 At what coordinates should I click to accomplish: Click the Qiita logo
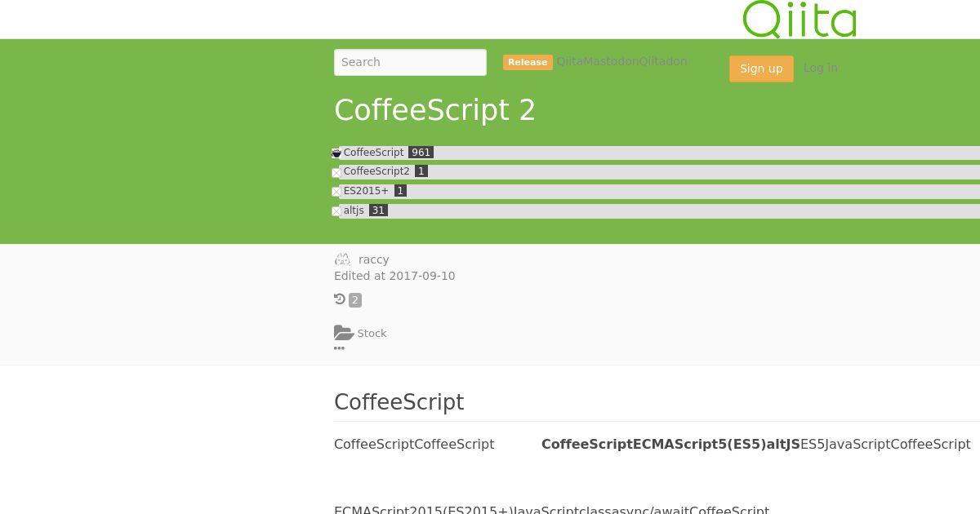click(x=799, y=19)
